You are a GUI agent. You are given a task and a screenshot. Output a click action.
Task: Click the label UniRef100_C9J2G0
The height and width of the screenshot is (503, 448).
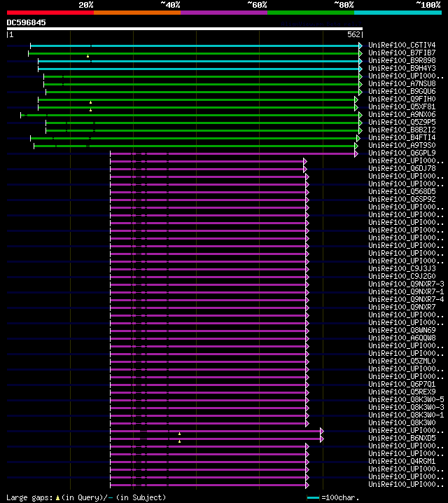(x=402, y=276)
